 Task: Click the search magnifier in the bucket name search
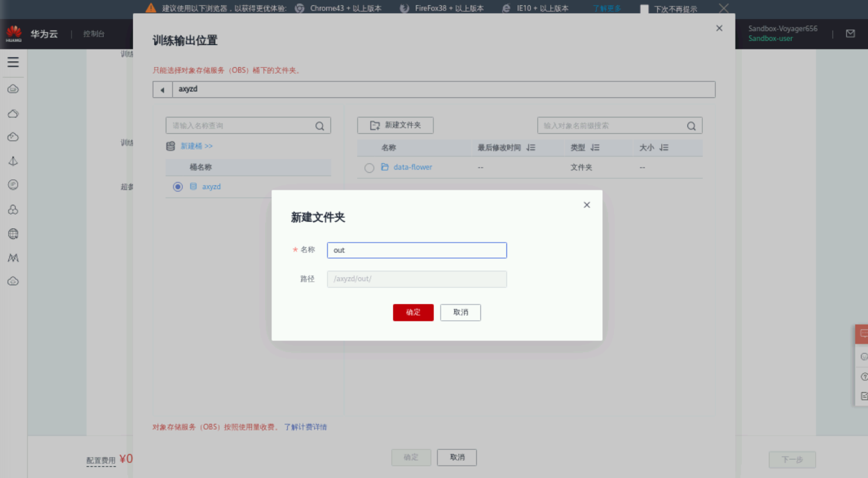[x=320, y=126]
